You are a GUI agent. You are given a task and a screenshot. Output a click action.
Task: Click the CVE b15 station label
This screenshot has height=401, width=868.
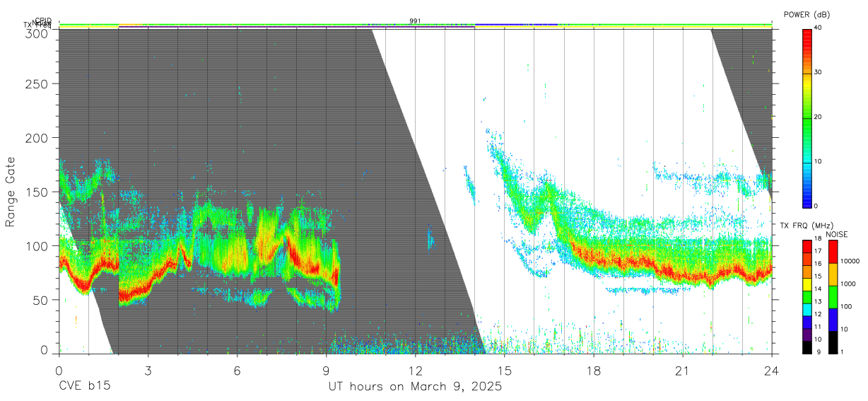(84, 387)
